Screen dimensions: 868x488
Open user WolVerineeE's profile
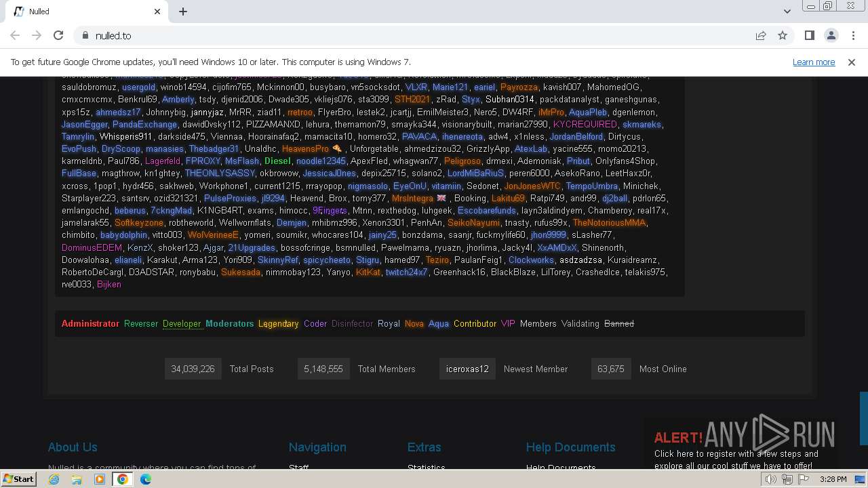click(x=214, y=235)
